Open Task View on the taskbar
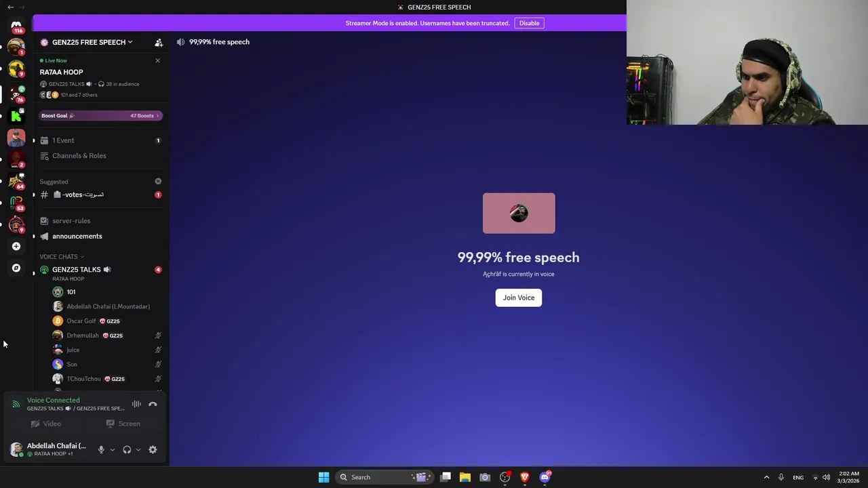This screenshot has height=488, width=868. click(446, 477)
